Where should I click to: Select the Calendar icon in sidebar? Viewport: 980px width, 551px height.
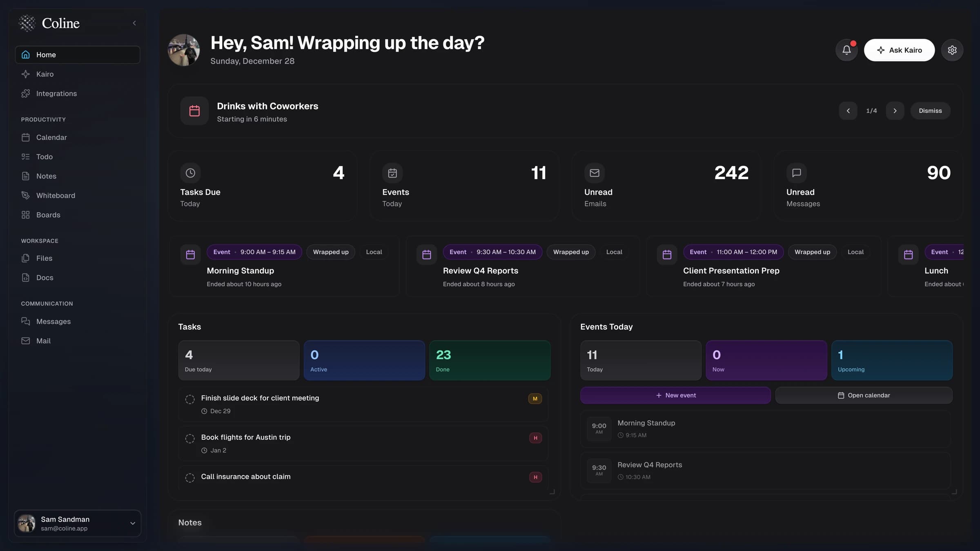(x=26, y=137)
